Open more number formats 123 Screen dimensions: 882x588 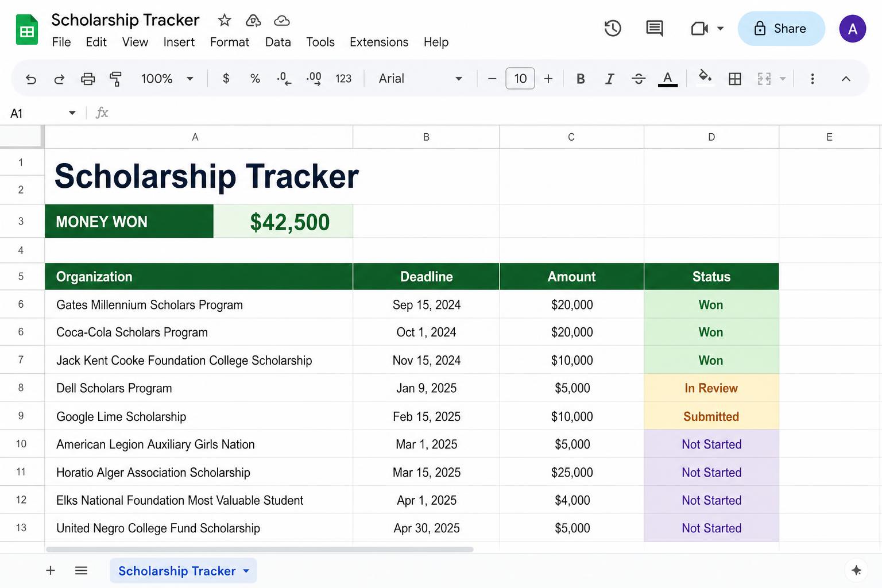click(x=343, y=79)
